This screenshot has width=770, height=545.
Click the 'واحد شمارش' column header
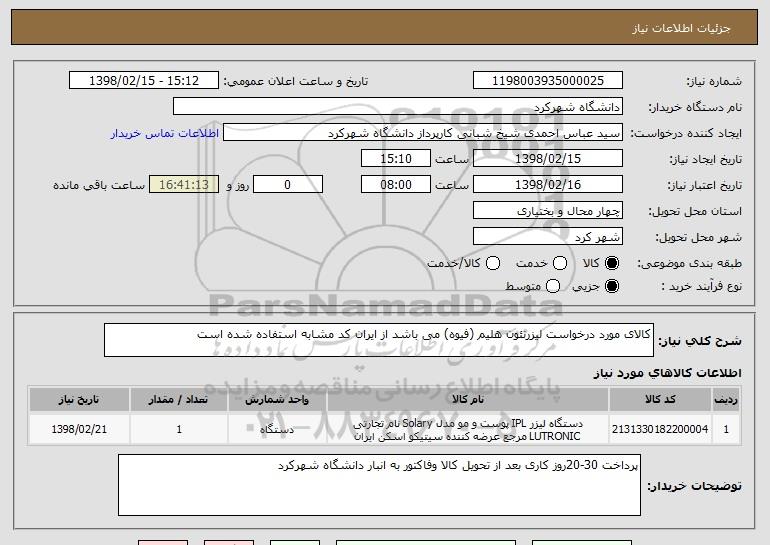[277, 400]
